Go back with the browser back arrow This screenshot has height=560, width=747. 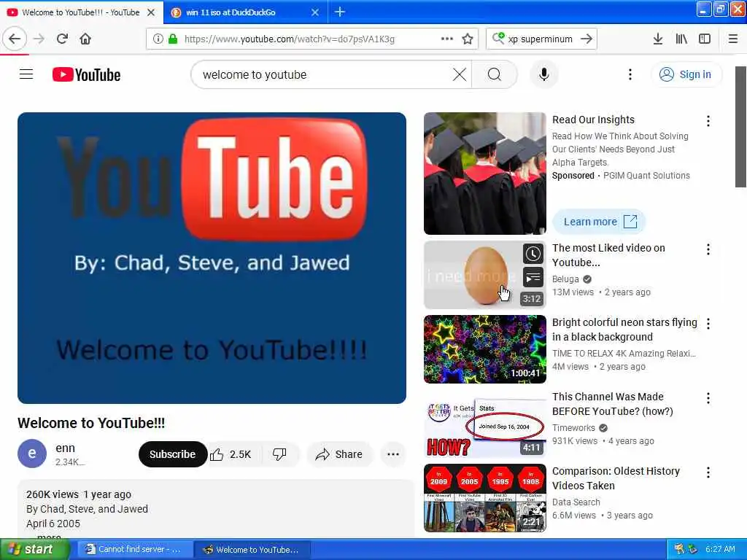pyautogui.click(x=15, y=39)
